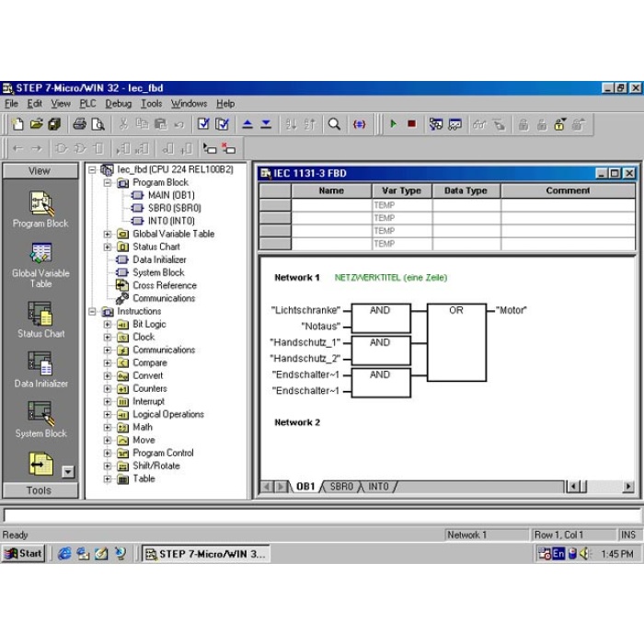Select SBR0 (SBR0) in project tree
This screenshot has height=644, width=644.
(x=175, y=208)
